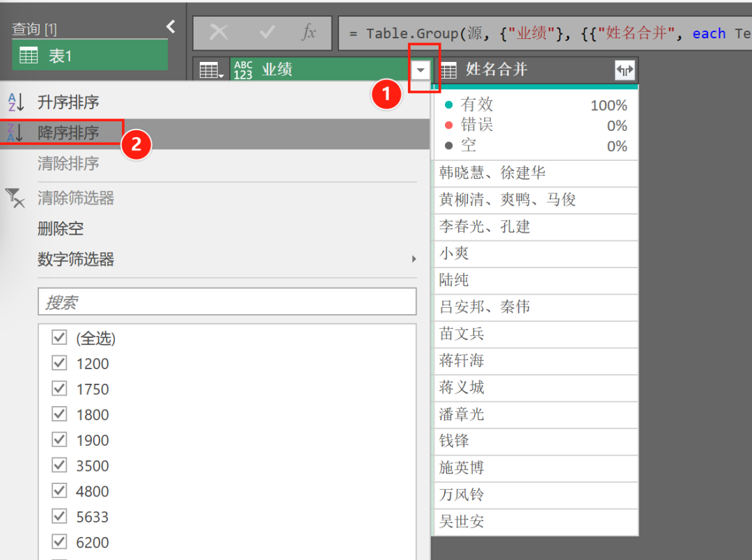Select cell 小爽
The height and width of the screenshot is (560, 752).
(536, 254)
